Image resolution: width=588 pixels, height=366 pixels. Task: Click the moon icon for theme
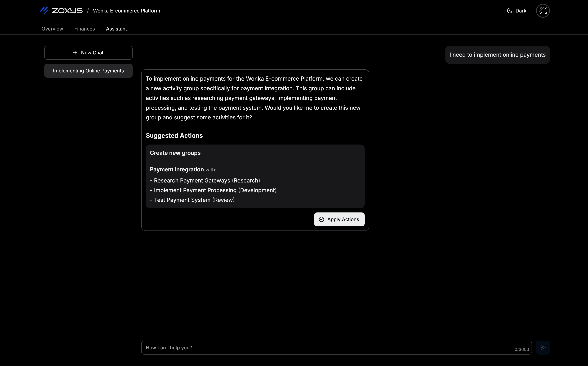pyautogui.click(x=509, y=11)
